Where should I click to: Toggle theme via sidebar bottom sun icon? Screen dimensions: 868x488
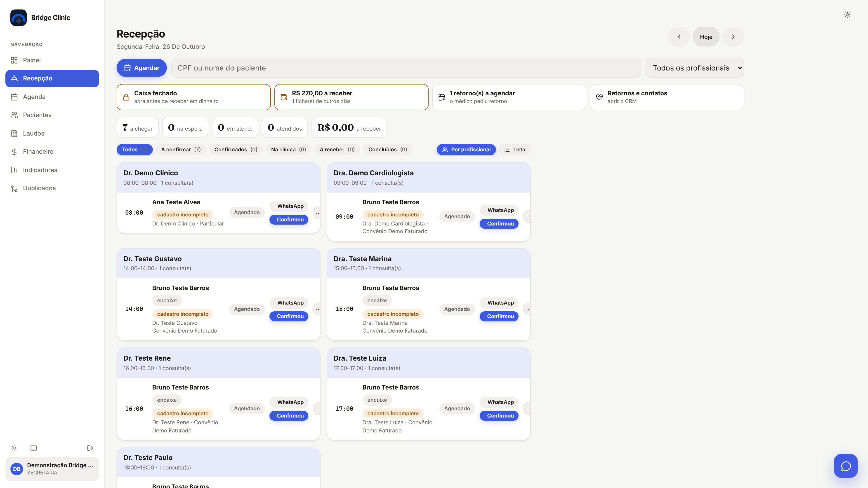tap(14, 448)
